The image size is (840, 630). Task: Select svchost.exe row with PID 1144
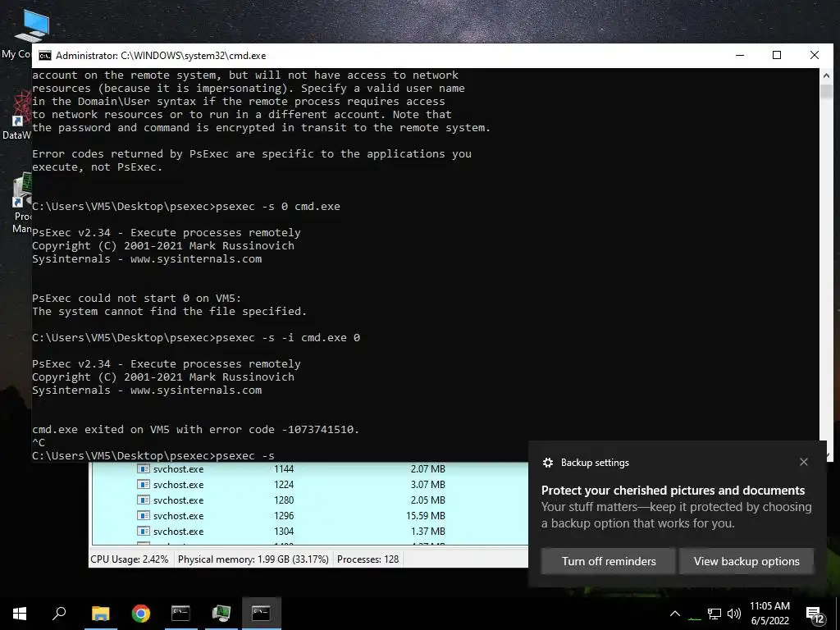(x=309, y=468)
